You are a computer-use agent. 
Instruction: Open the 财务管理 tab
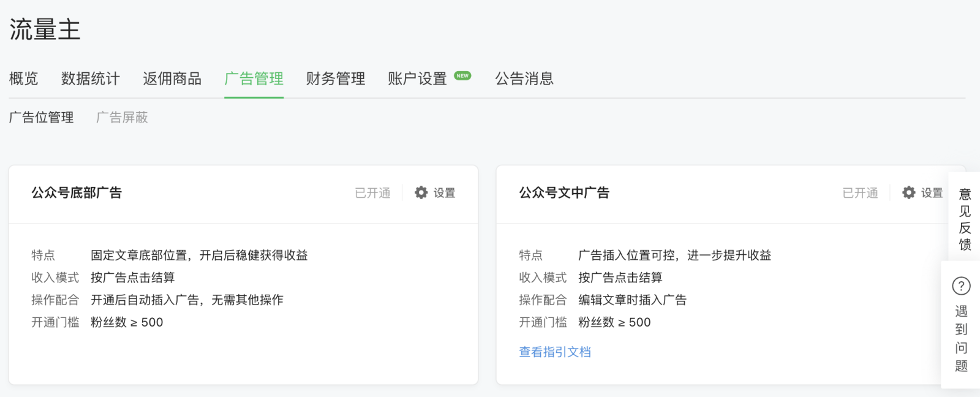336,78
